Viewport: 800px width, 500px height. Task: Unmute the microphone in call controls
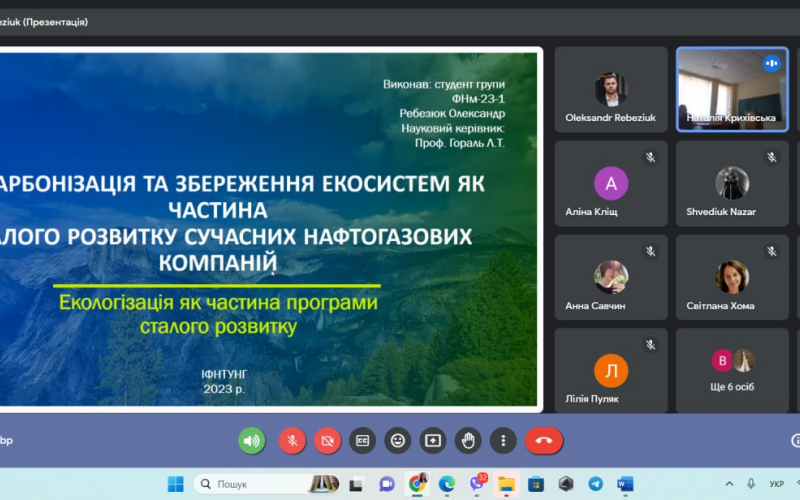point(292,440)
